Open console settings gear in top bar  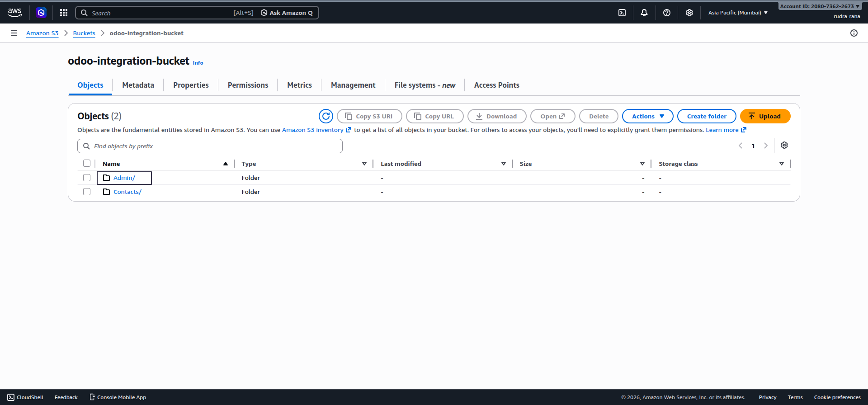689,13
